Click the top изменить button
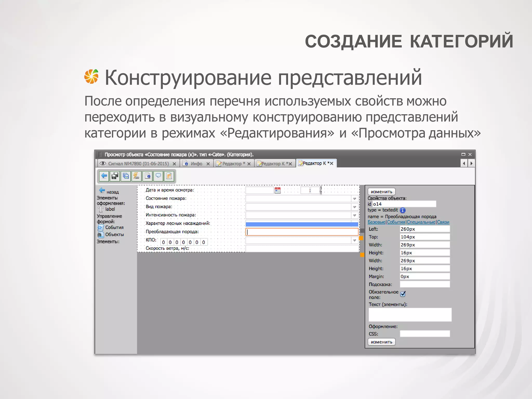 [x=381, y=192]
